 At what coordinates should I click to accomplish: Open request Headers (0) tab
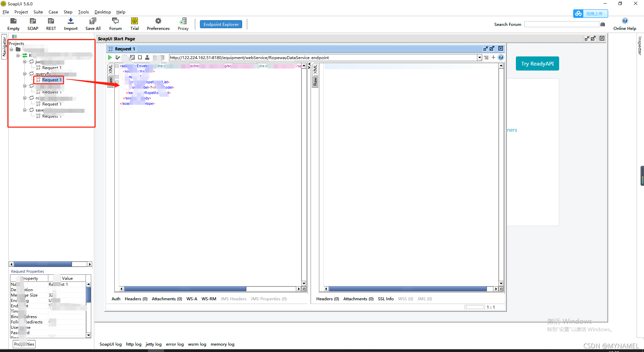point(136,299)
